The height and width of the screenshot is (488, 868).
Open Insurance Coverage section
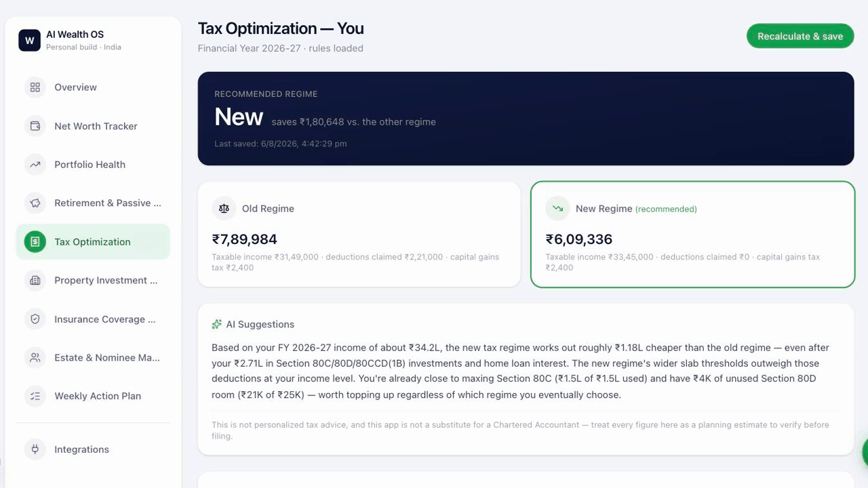pyautogui.click(x=93, y=319)
